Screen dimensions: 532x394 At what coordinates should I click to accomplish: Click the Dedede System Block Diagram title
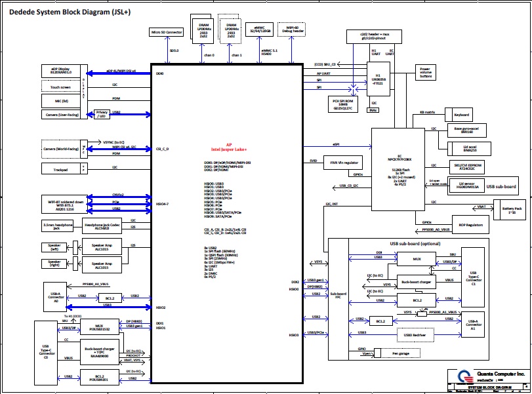point(70,12)
